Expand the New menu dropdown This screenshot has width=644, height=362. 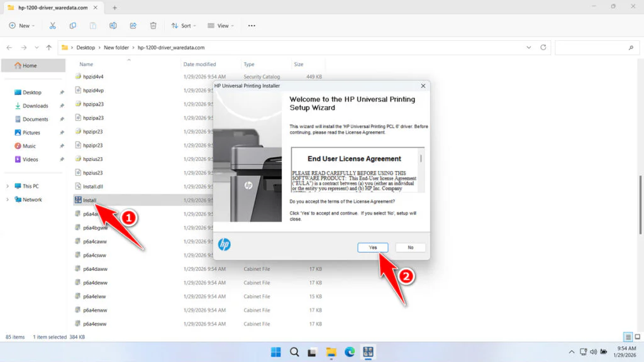pos(22,26)
